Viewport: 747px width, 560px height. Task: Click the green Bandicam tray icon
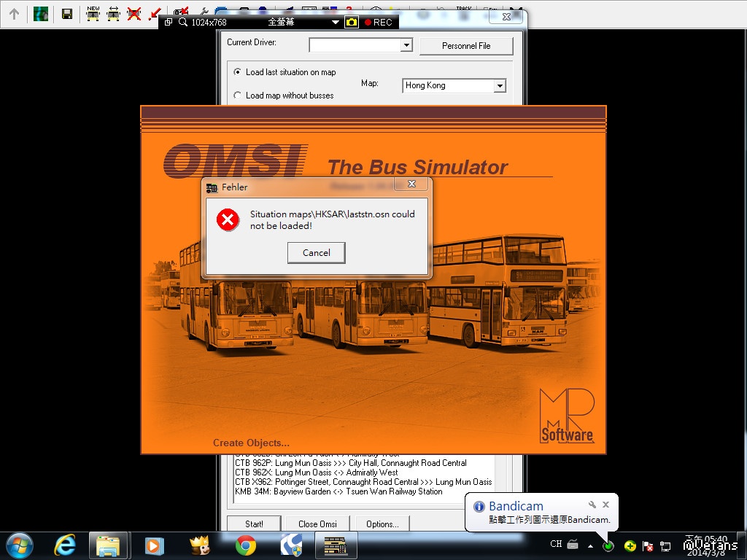(x=608, y=546)
